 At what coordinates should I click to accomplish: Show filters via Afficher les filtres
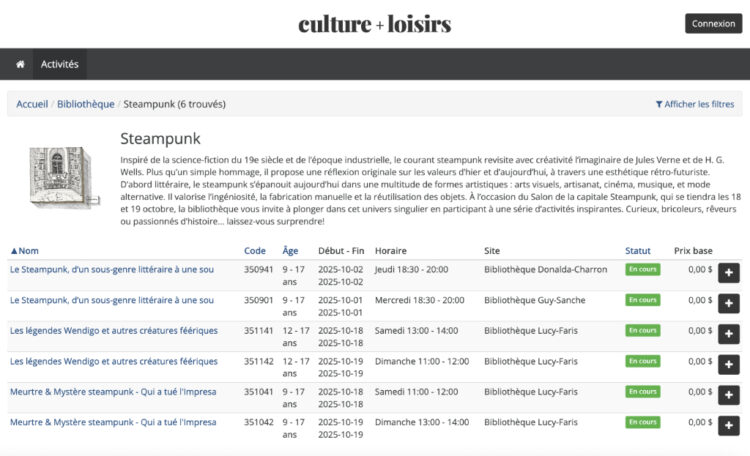pos(694,104)
